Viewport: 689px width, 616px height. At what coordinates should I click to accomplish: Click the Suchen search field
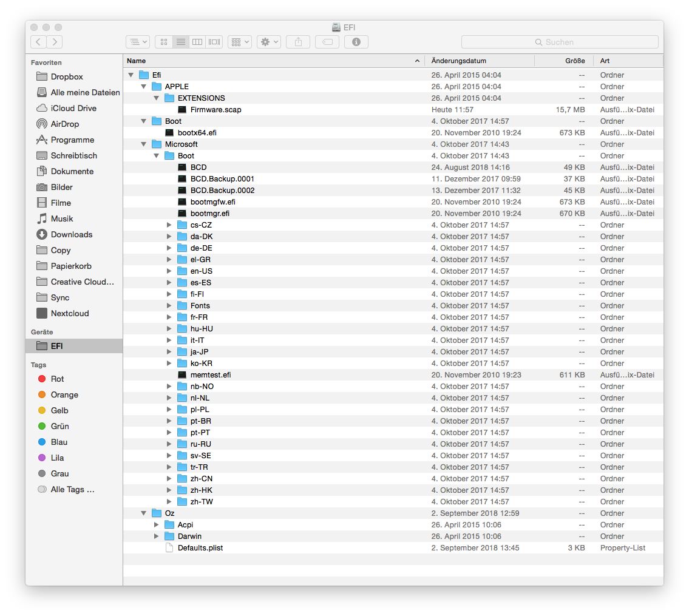pyautogui.click(x=559, y=42)
